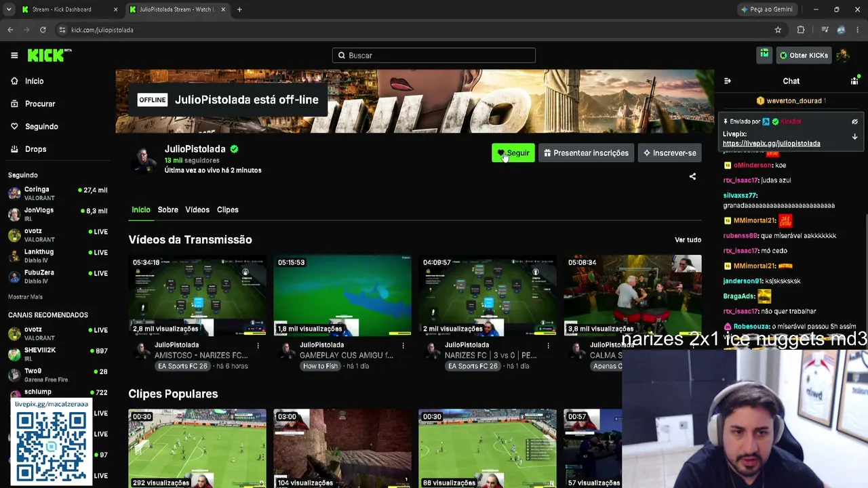The image size is (868, 488).
Task: Open the tab search dropdown
Action: pyautogui.click(x=9, y=9)
